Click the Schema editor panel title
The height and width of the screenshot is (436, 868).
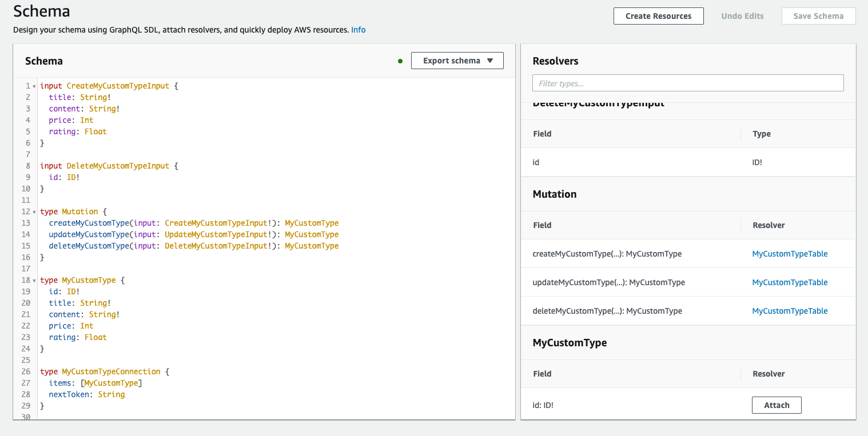(x=44, y=61)
